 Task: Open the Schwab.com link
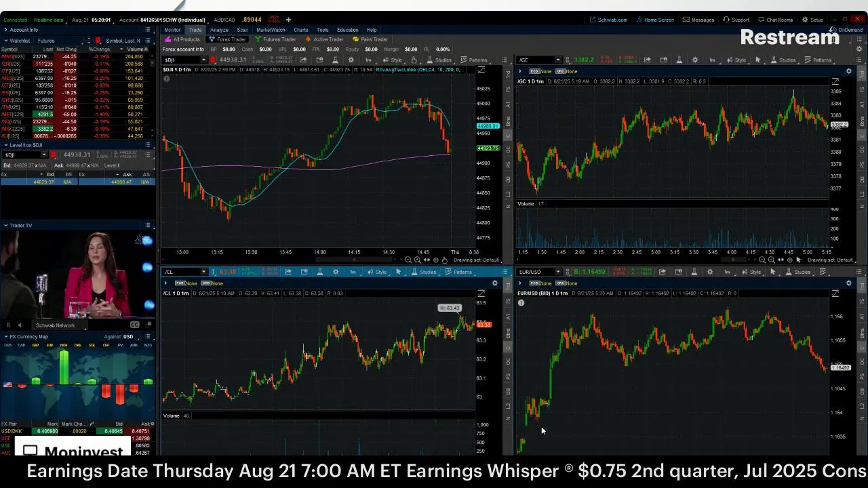[x=609, y=20]
